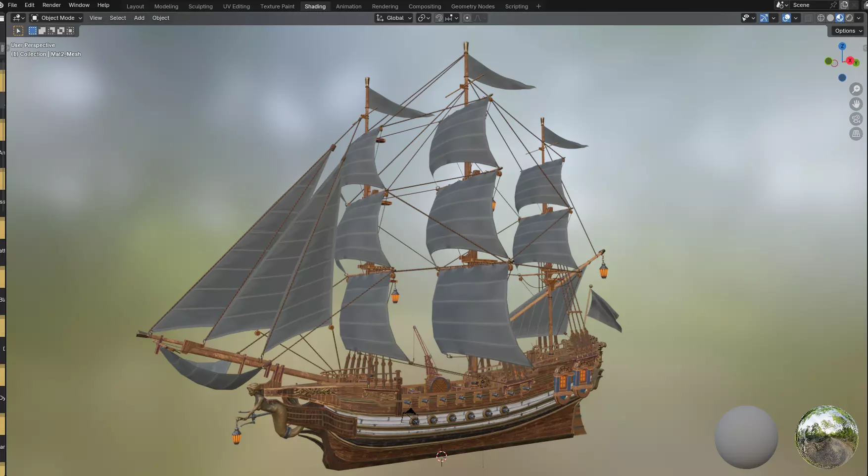The height and width of the screenshot is (476, 868).
Task: Open object type visibility dropdown
Action: (748, 18)
